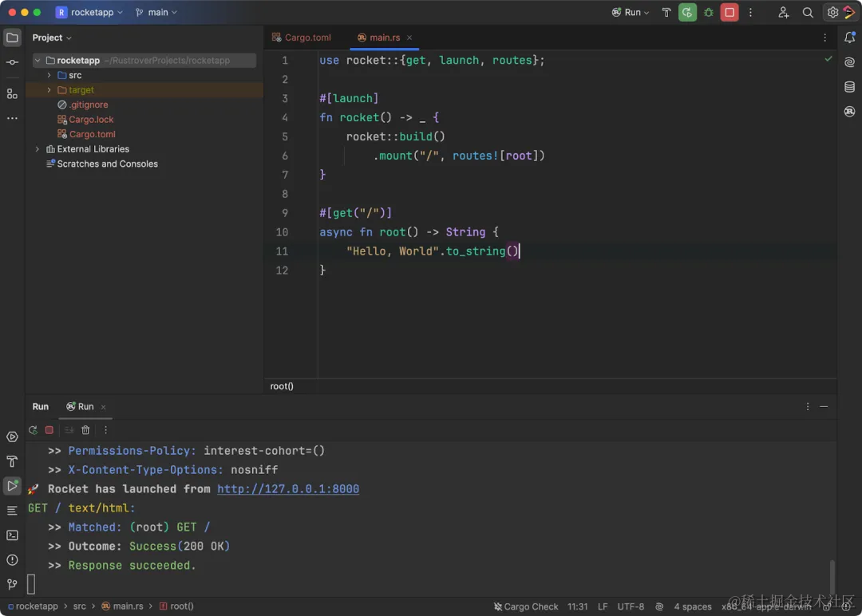Image resolution: width=862 pixels, height=616 pixels.
Task: Open the Database tool window icon
Action: coord(849,87)
